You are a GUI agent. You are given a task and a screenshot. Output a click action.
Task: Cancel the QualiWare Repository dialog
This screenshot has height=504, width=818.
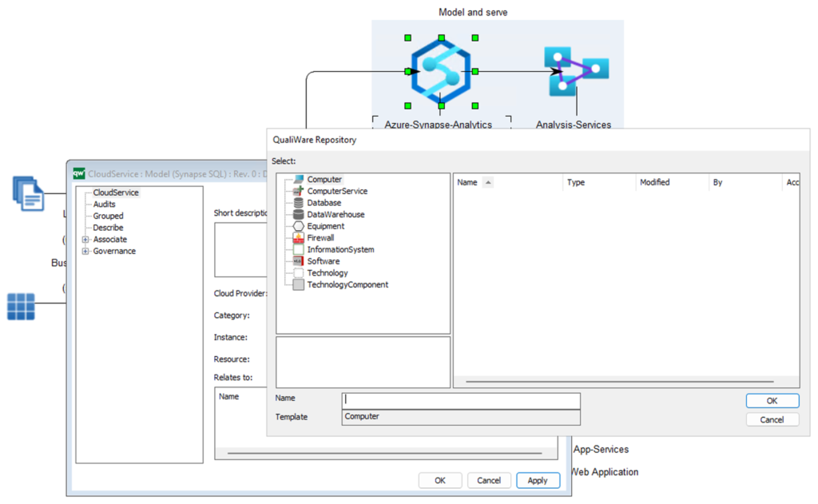pyautogui.click(x=772, y=419)
